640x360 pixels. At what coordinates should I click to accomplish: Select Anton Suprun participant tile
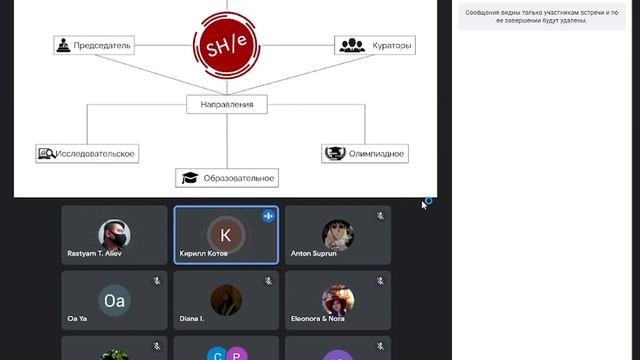pyautogui.click(x=338, y=235)
